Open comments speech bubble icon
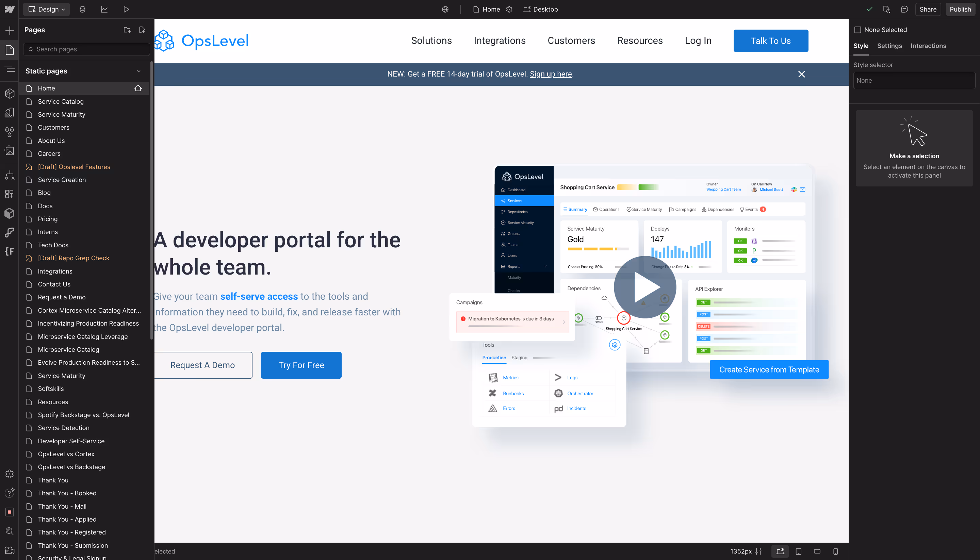Viewport: 980px width, 560px height. (904, 9)
